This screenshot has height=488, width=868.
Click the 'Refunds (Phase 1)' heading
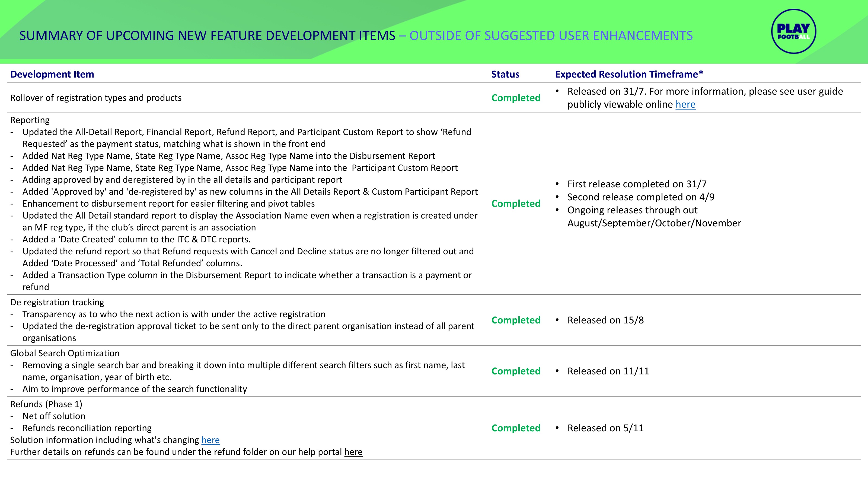pyautogui.click(x=46, y=404)
